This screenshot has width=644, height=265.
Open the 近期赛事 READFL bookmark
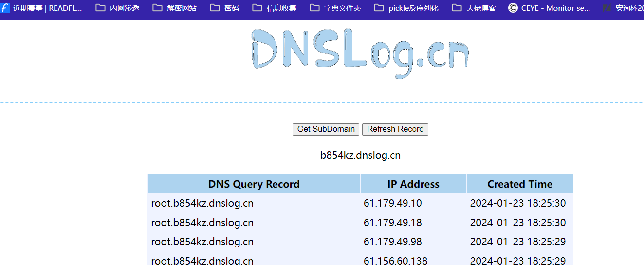tap(42, 8)
